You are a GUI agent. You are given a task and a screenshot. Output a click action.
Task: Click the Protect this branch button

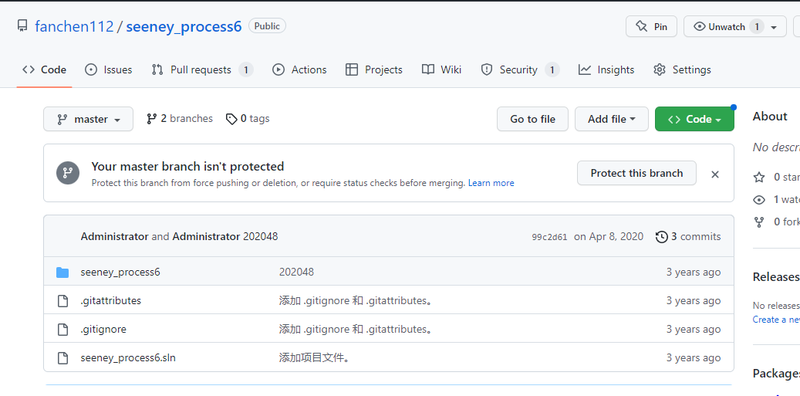(x=637, y=173)
